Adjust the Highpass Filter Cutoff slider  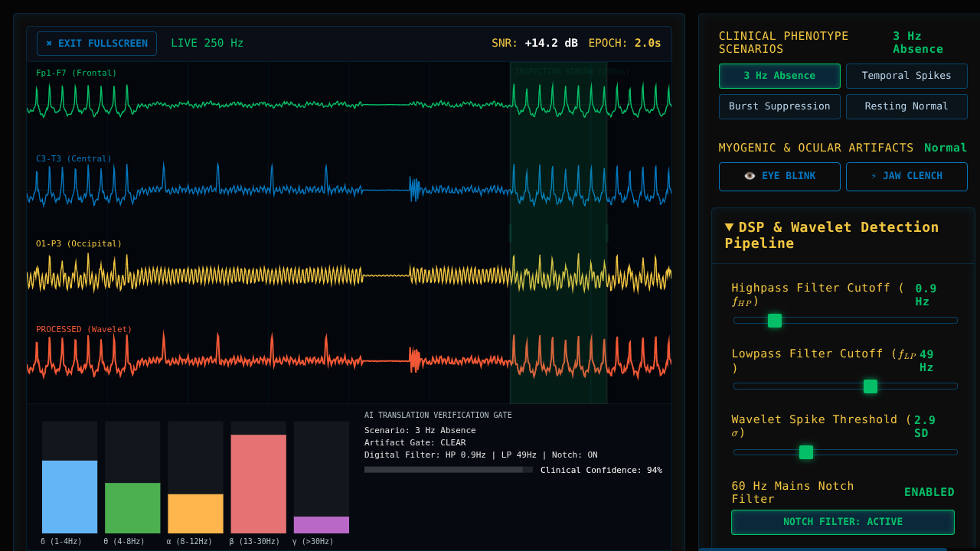pos(845,321)
